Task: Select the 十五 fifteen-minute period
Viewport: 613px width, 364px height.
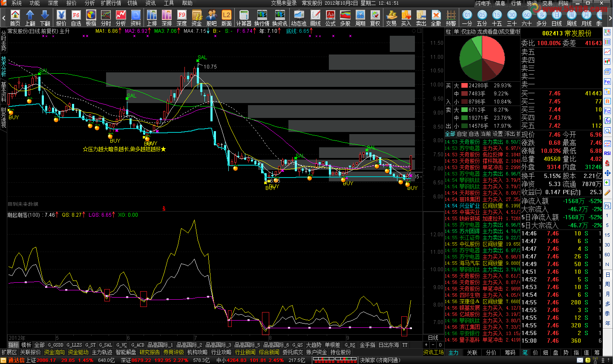Action: tap(497, 18)
